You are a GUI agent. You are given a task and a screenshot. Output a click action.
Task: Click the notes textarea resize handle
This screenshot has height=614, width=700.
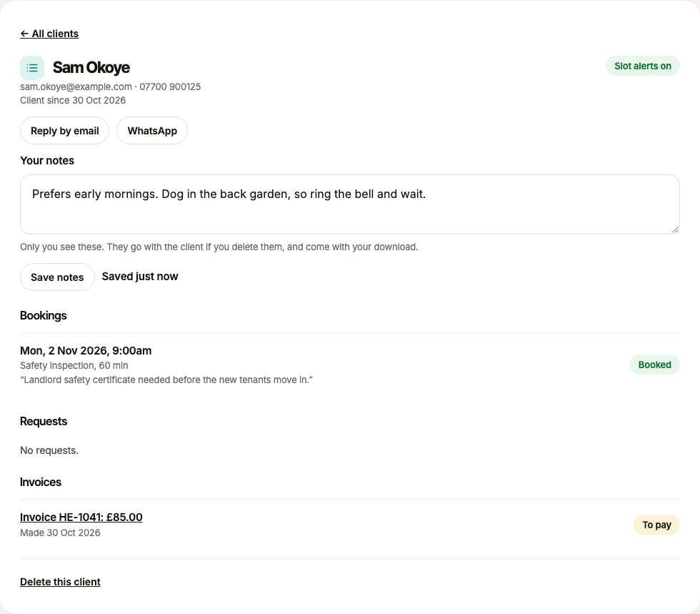pos(675,229)
